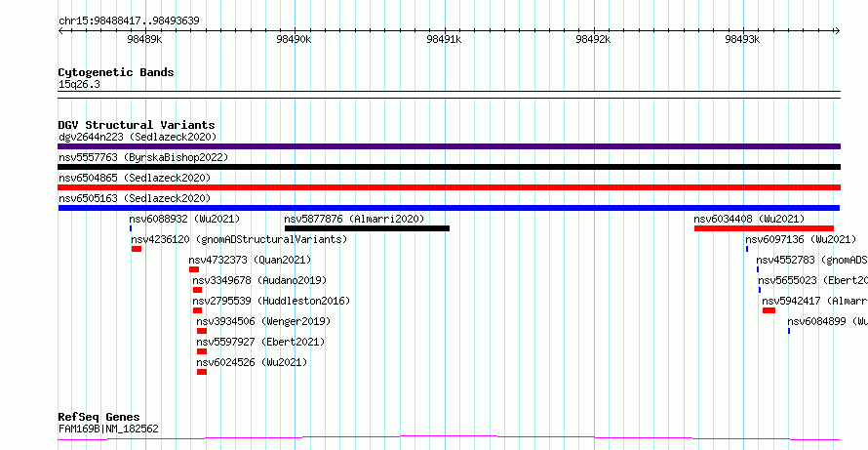Click the black nsv5877876 Almarri2020 bar
Image resolution: width=868 pixels, height=450 pixels.
(367, 228)
